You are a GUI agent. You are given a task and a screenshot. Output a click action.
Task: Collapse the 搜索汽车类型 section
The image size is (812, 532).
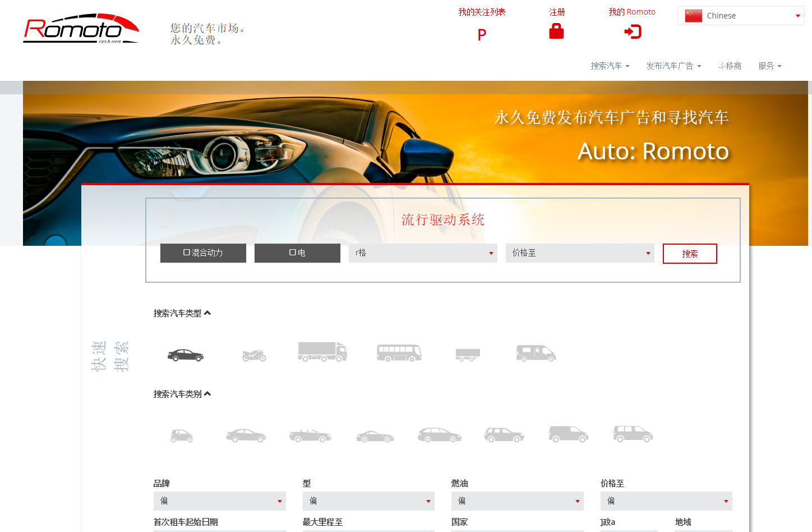tap(182, 313)
